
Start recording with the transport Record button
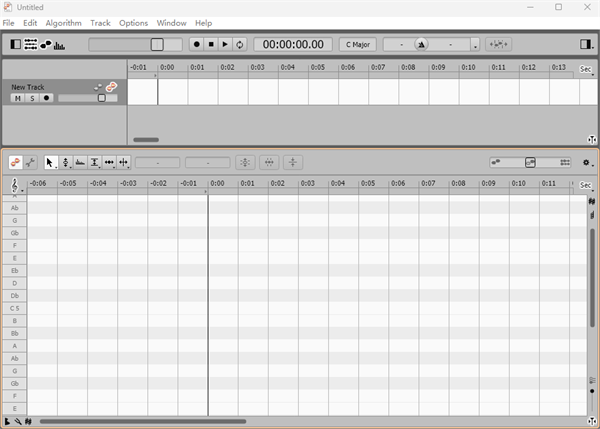(197, 44)
